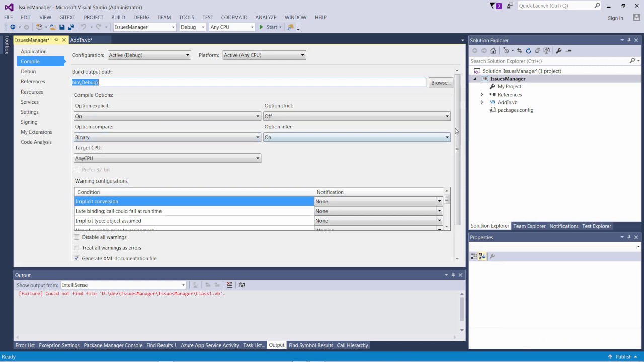Open the Platform dropdown
Image resolution: width=644 pixels, height=362 pixels.
[264, 55]
